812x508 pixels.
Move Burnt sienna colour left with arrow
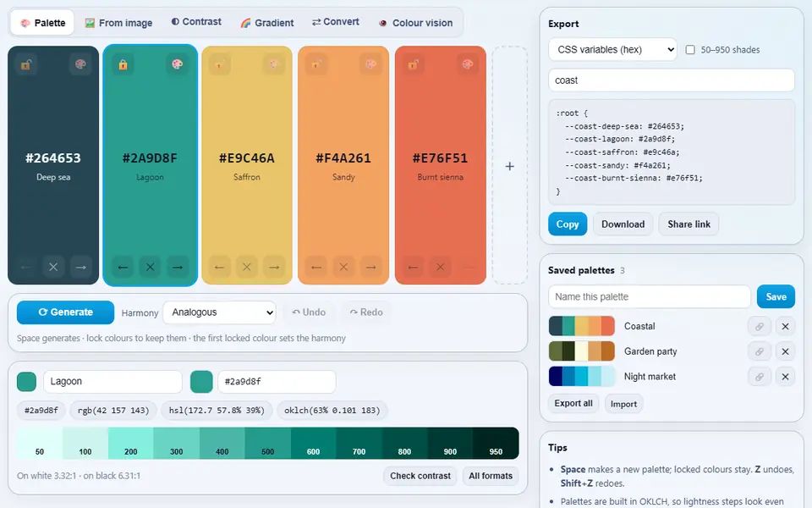point(413,267)
